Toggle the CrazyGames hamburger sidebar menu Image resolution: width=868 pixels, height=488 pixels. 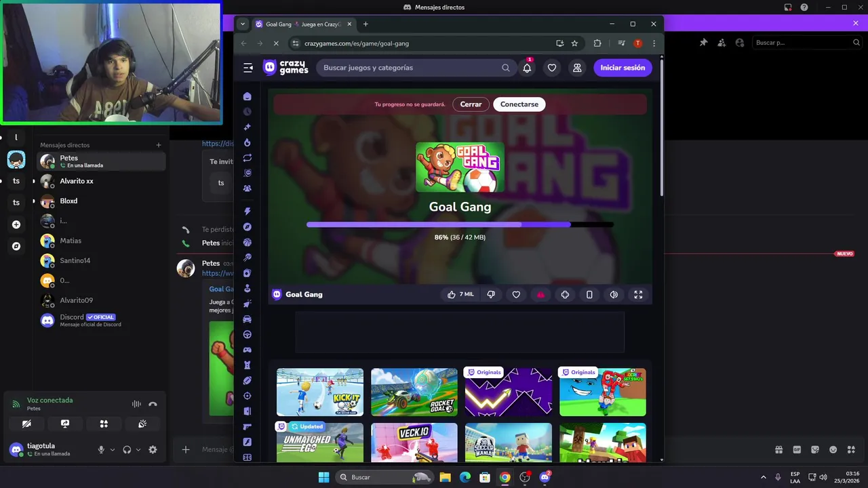pos(248,68)
